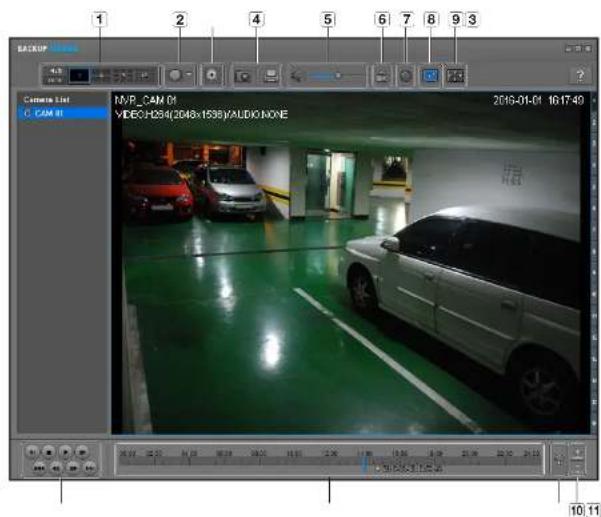Viewport: 601px width, 517px height.
Task: Click the Camera List header
Action: pyautogui.click(x=46, y=100)
